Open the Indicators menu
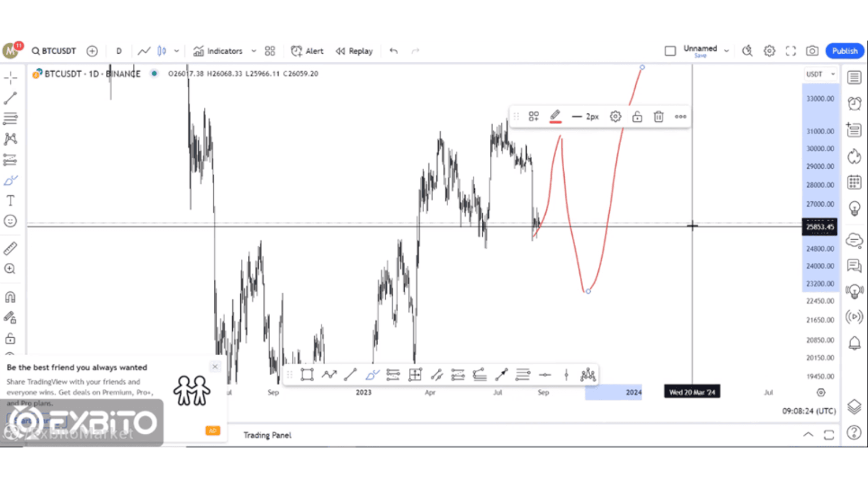 tap(218, 51)
